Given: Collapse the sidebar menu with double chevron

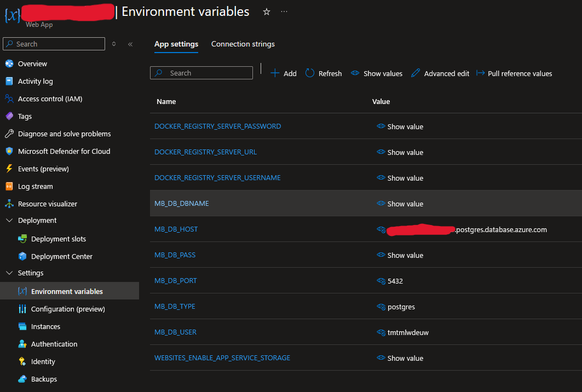Looking at the screenshot, I should (130, 44).
